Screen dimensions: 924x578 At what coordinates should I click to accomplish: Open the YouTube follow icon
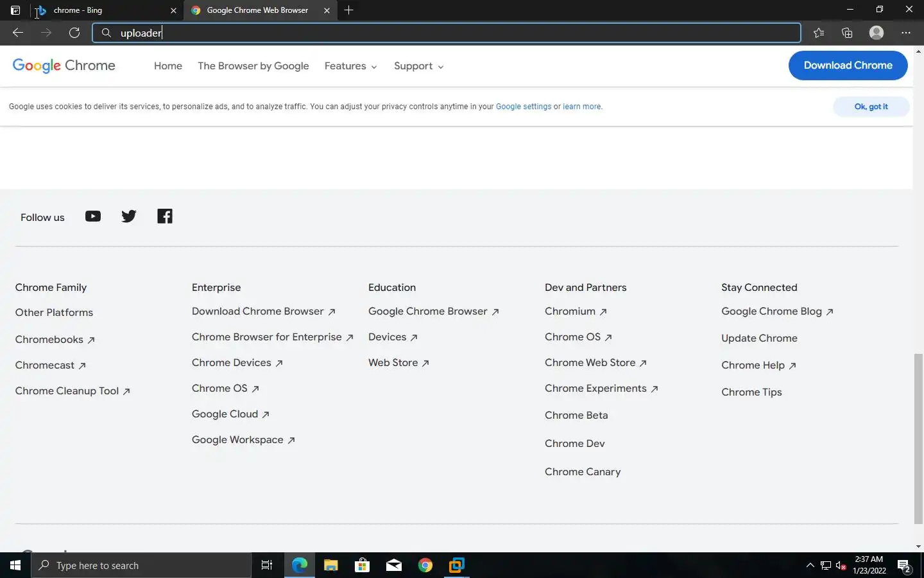(93, 216)
